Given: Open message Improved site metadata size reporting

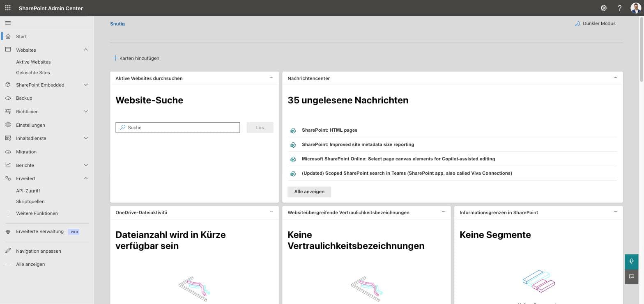Looking at the screenshot, I should click(x=358, y=144).
